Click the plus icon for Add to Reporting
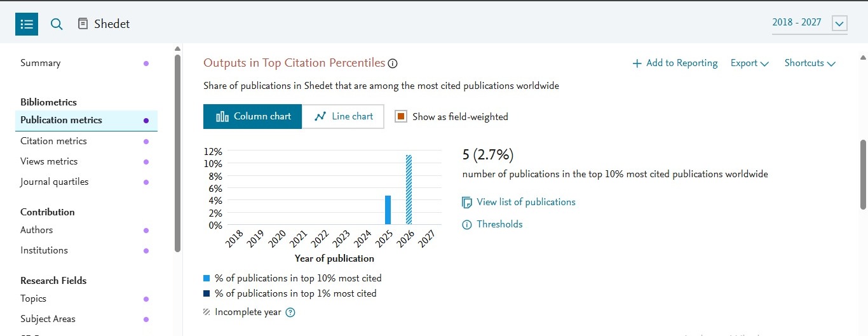The image size is (868, 336). point(637,64)
